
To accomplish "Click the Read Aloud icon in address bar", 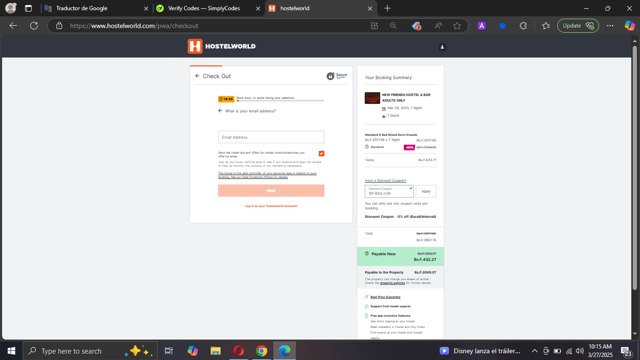I will [438, 26].
